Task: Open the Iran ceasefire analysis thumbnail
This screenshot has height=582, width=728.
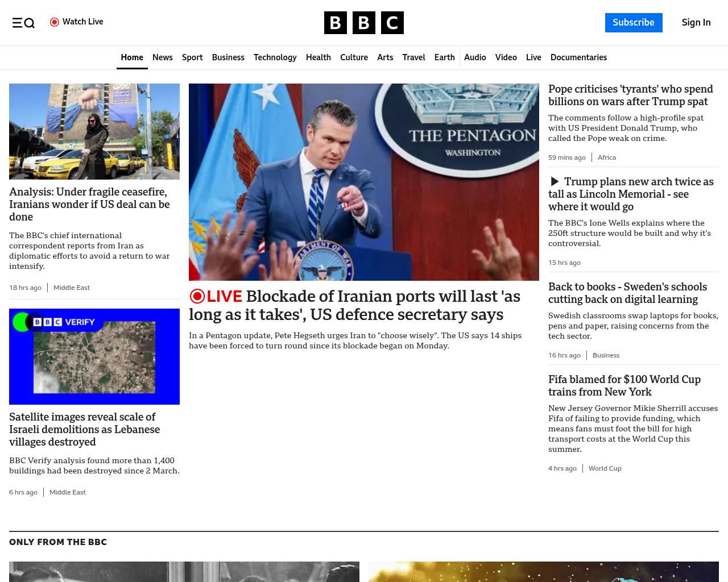Action: point(94,131)
